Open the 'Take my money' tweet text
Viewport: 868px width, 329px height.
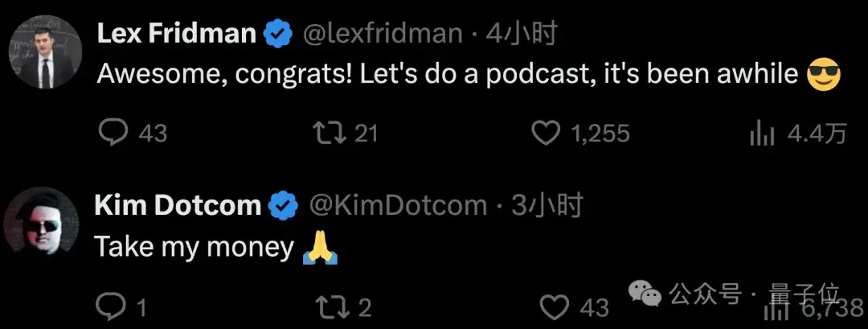(x=194, y=247)
